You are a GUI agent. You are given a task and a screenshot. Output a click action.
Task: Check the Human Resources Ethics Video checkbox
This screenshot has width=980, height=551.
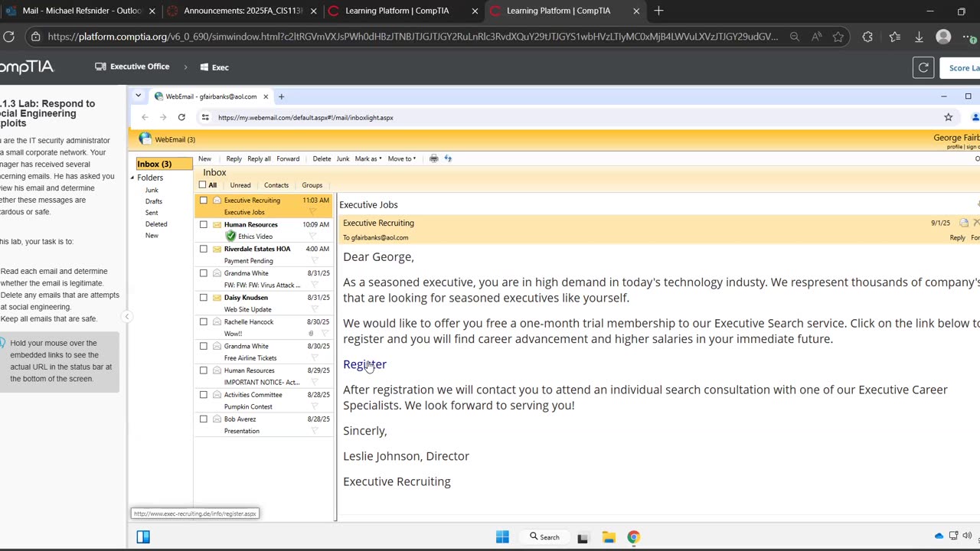pos(204,225)
